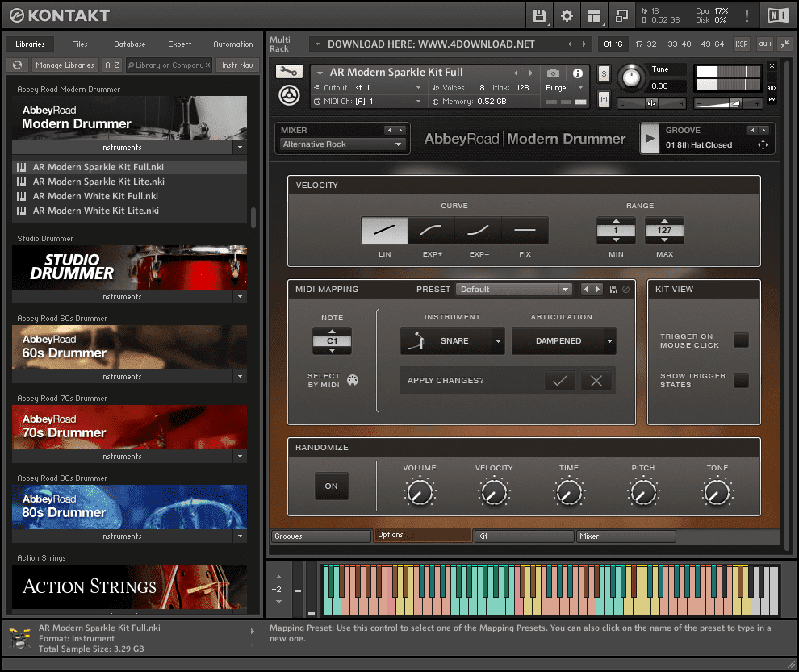Confirm apply changes checkmark
The width and height of the screenshot is (799, 672).
[x=560, y=381]
